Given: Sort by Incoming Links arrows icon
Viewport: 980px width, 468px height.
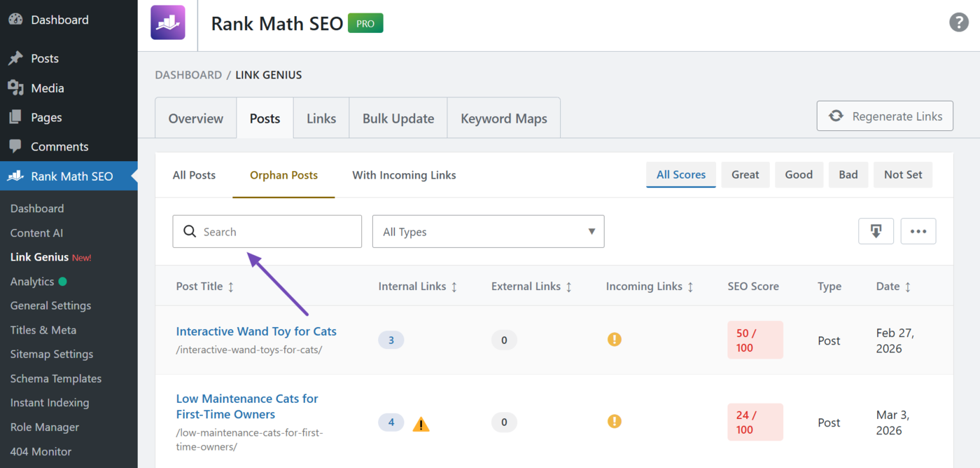Looking at the screenshot, I should [690, 287].
